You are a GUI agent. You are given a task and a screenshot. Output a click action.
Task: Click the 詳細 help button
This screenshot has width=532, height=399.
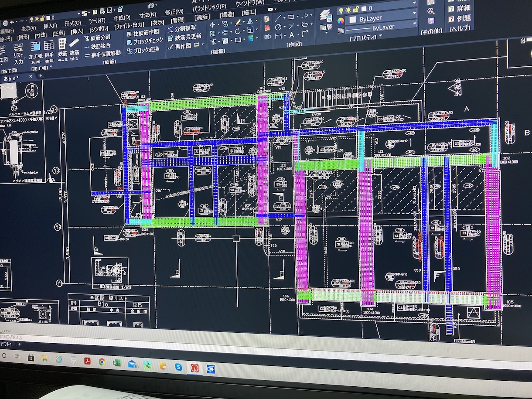pyautogui.click(x=460, y=8)
